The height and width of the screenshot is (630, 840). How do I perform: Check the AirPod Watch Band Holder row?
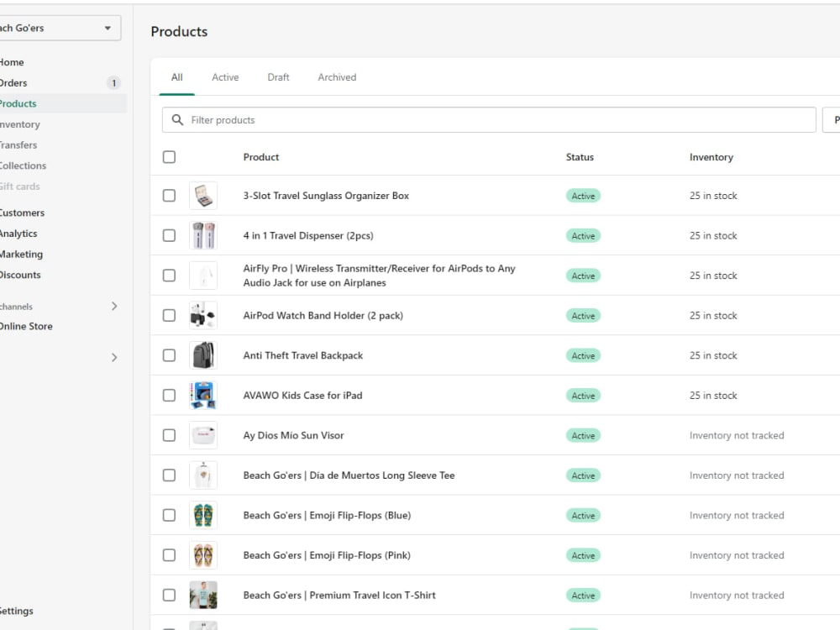click(x=169, y=316)
